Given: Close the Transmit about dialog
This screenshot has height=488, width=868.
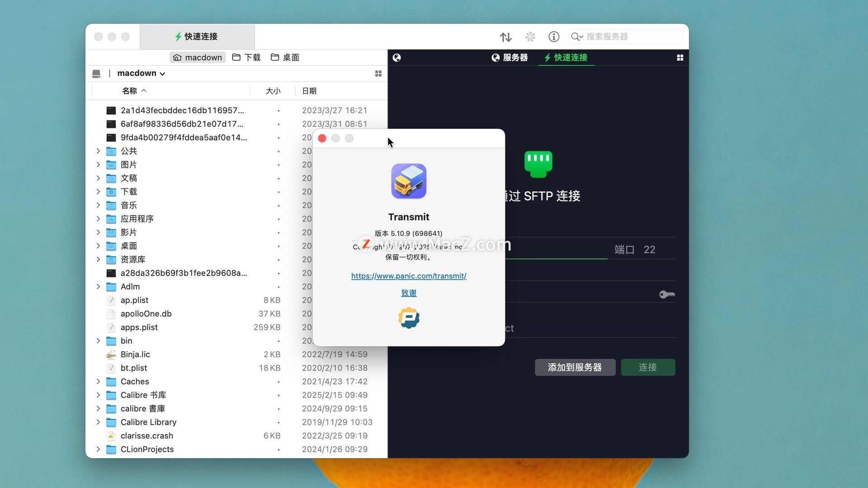Looking at the screenshot, I should coord(322,138).
